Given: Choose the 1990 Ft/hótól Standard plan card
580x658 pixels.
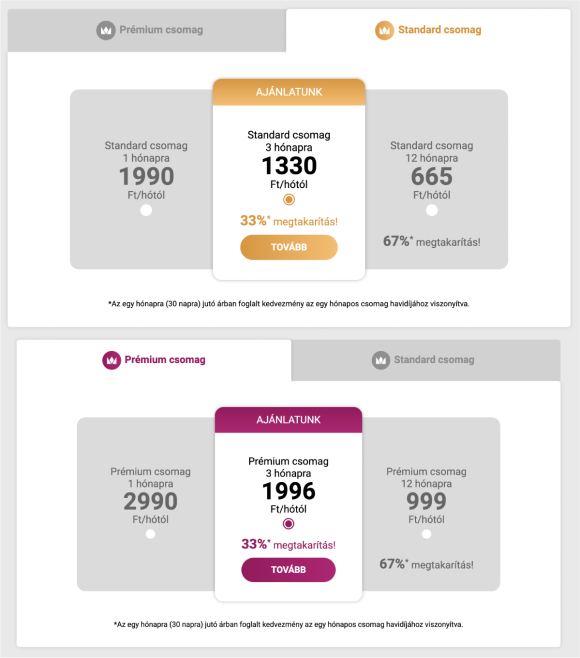Looking at the screenshot, I should (141, 179).
